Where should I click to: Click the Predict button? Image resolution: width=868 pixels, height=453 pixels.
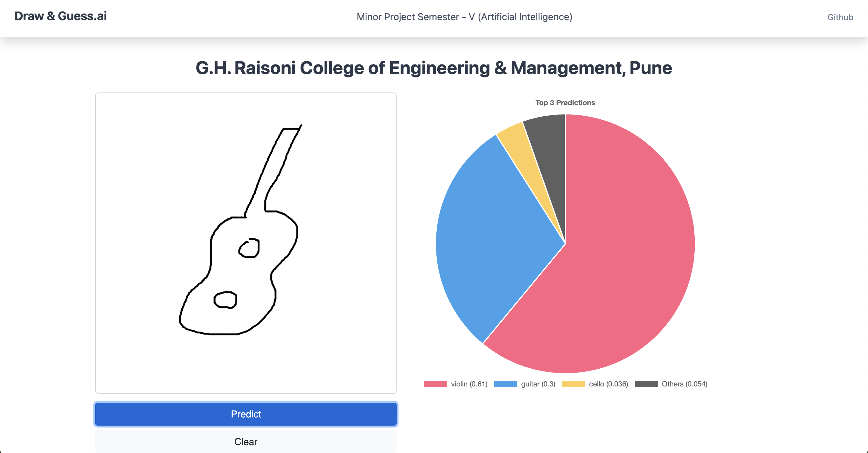pyautogui.click(x=246, y=414)
